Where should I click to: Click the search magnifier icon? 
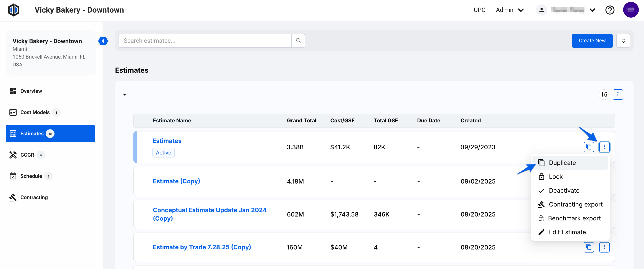(298, 41)
